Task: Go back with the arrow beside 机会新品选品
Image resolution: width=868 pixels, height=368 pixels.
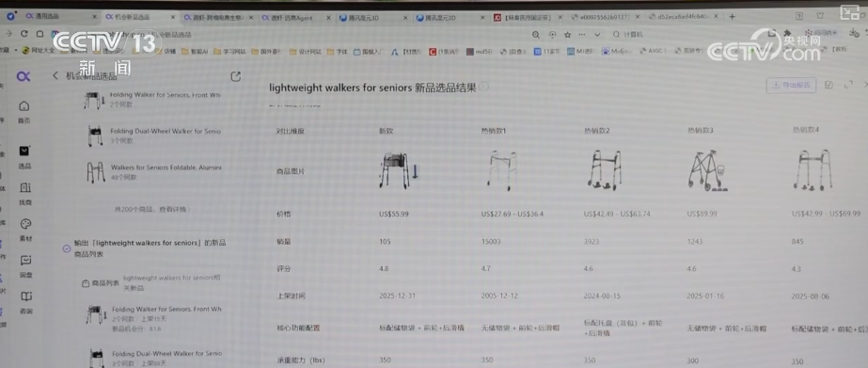Action: pos(55,75)
